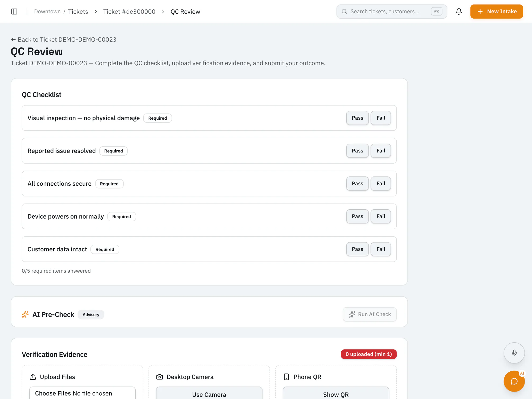Click the search magnifier icon

[344, 11]
